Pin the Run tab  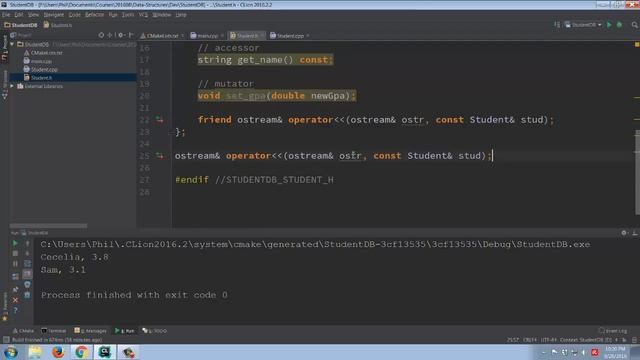click(x=15, y=289)
